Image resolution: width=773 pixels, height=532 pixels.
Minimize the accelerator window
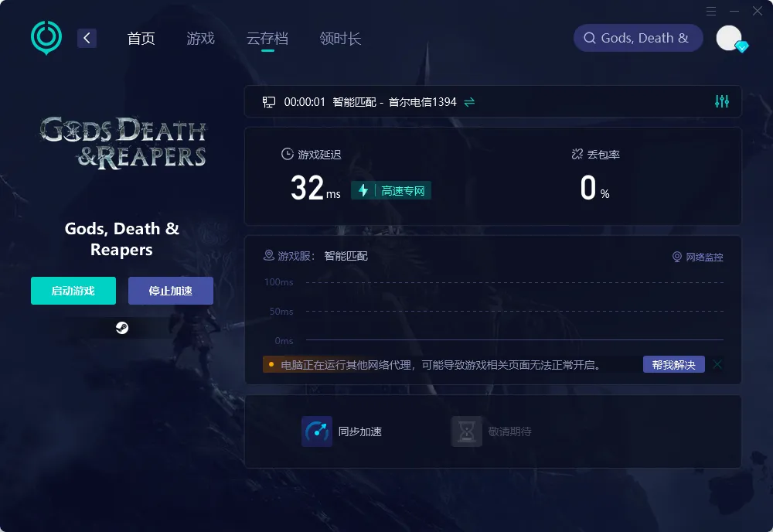[x=734, y=12]
